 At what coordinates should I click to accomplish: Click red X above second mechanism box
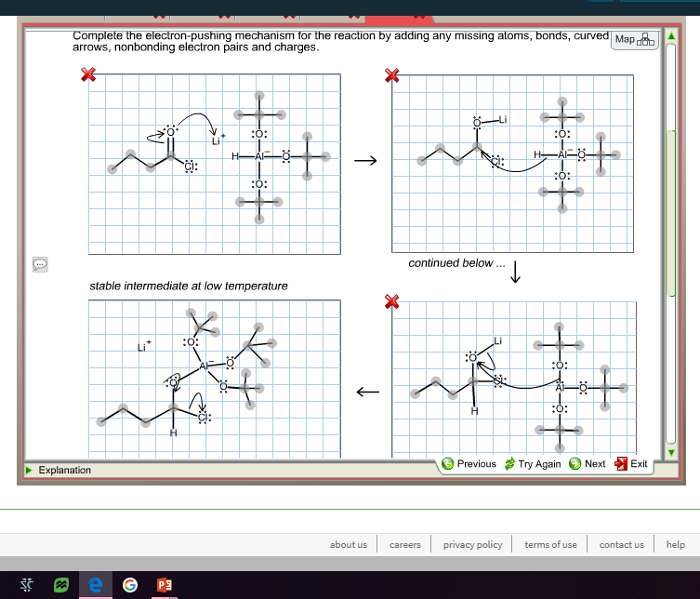391,75
